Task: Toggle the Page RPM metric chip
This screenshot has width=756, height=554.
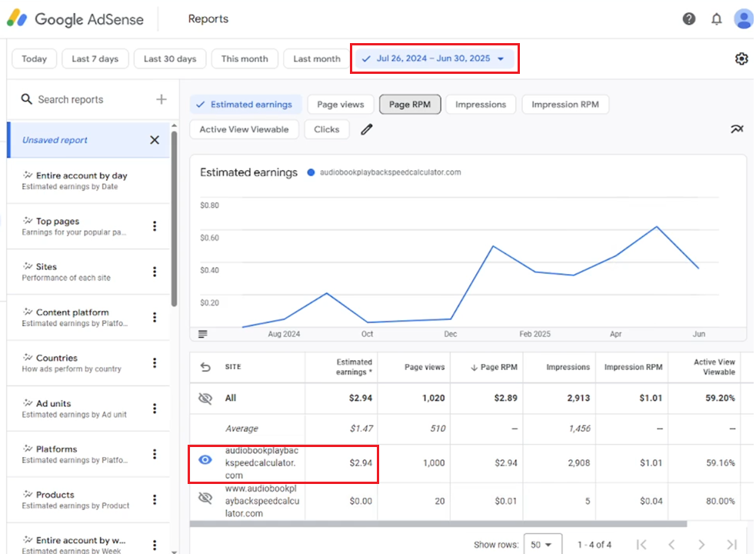Action: (410, 105)
